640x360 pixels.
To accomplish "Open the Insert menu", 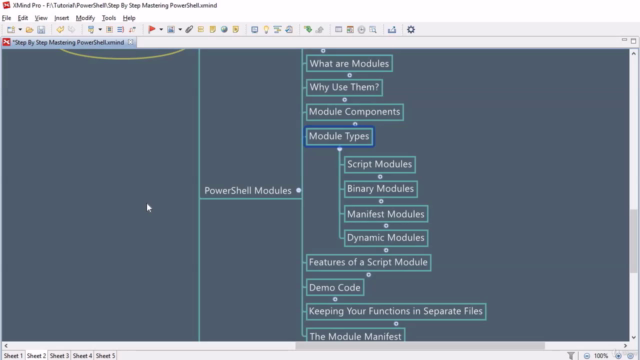I will point(62,18).
